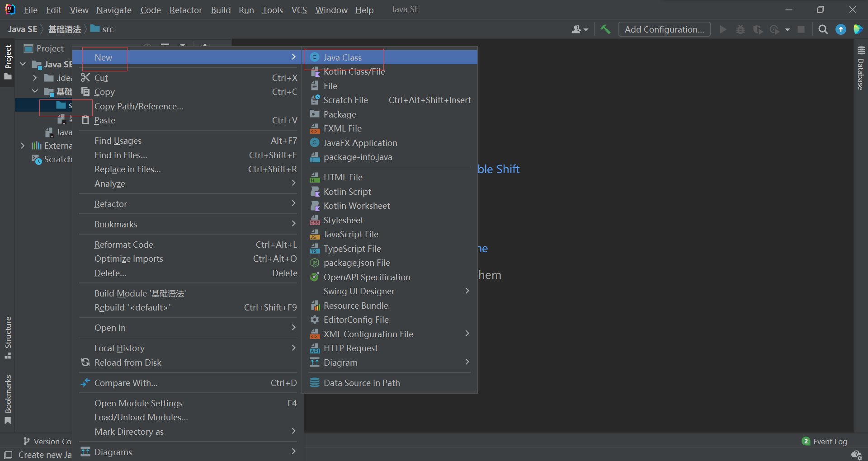This screenshot has width=868, height=461.
Task: Click the Project view dropdown header
Action: [44, 48]
